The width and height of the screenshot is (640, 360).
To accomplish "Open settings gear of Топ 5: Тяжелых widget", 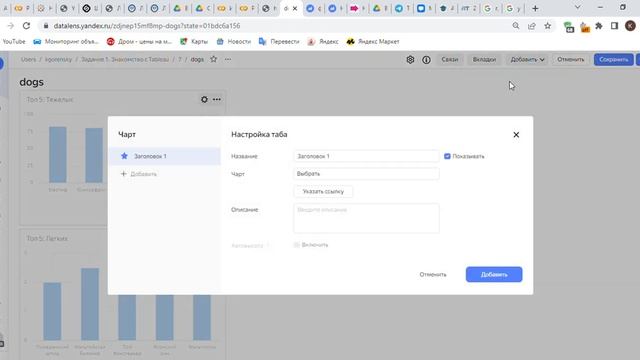I will tap(204, 99).
